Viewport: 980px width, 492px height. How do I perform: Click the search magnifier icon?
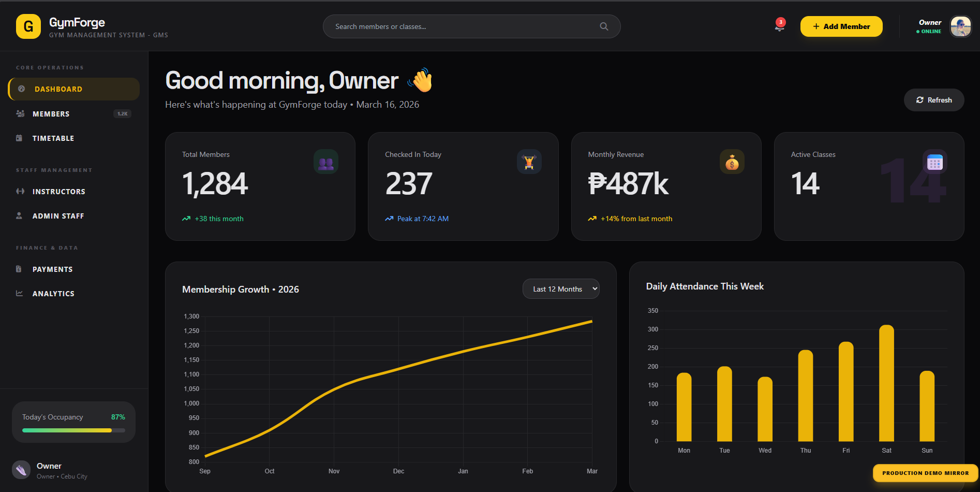[x=604, y=26]
